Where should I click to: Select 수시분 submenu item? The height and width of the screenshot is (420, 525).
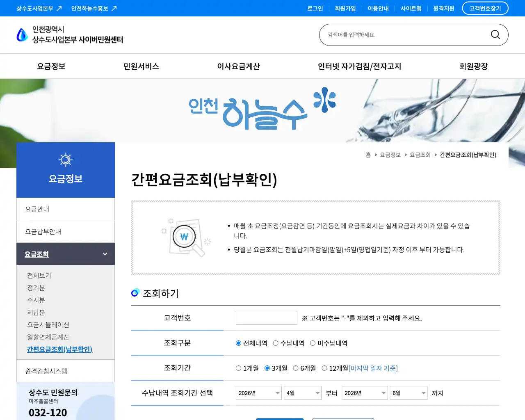point(36,300)
